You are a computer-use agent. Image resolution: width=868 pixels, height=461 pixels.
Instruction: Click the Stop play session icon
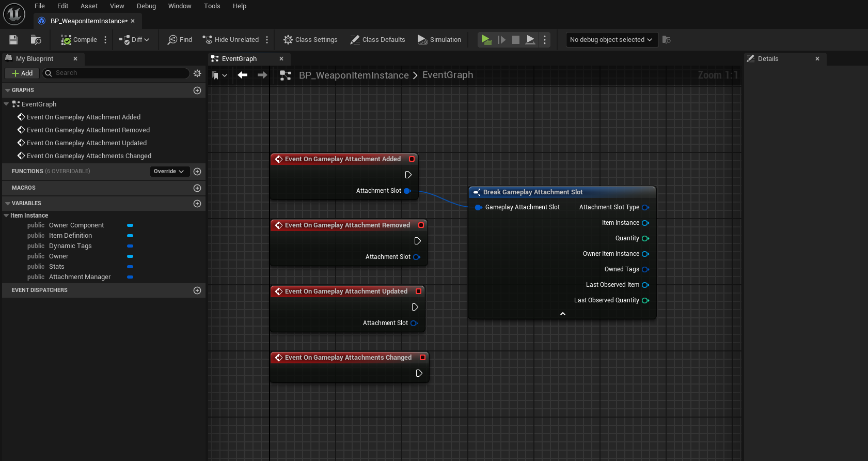pyautogui.click(x=516, y=40)
